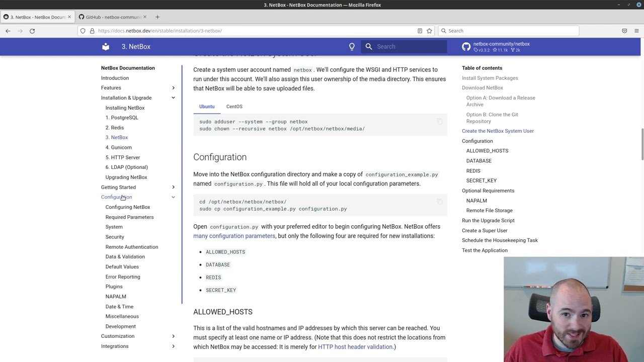Collapse the Configuration nav section chevron
This screenshot has height=362, width=644.
[173, 197]
